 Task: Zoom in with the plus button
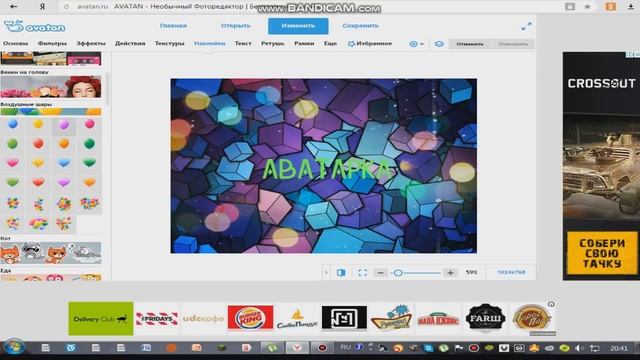pos(451,272)
